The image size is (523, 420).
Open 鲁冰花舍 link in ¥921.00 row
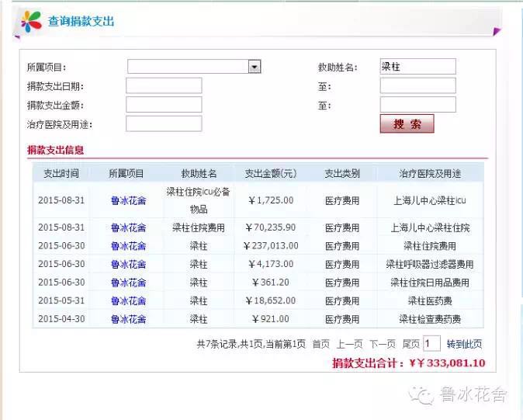128,319
